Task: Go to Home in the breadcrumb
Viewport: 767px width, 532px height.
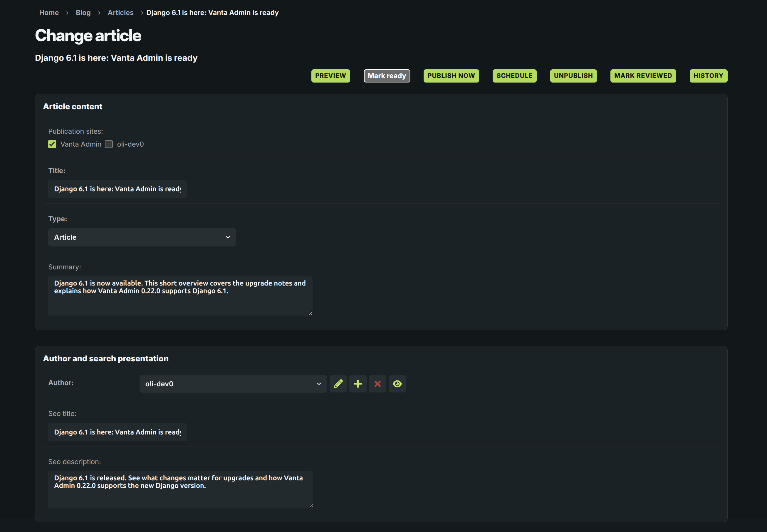Action: pyautogui.click(x=49, y=13)
